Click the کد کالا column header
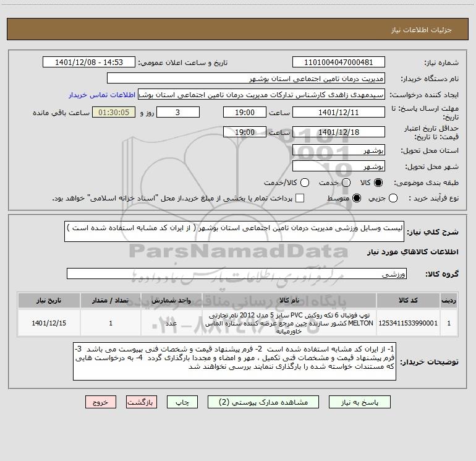Image resolution: width=476 pixels, height=461 pixels. (408, 300)
